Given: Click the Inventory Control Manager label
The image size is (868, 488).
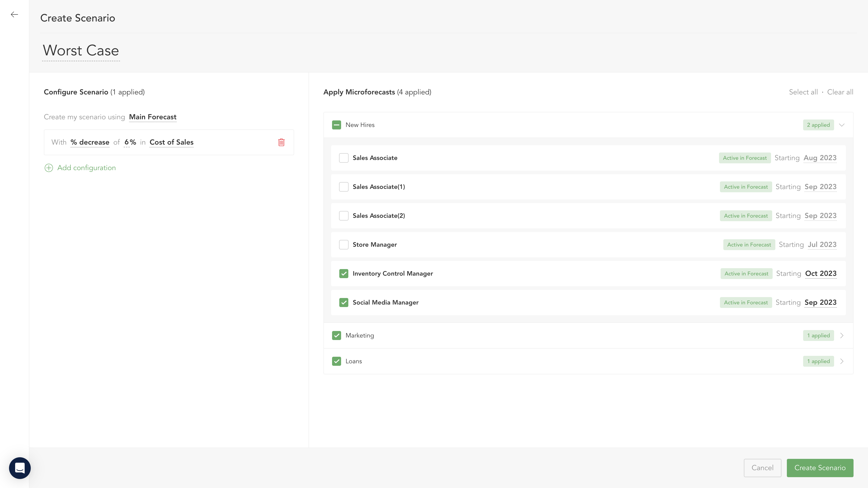Looking at the screenshot, I should click(x=393, y=274).
